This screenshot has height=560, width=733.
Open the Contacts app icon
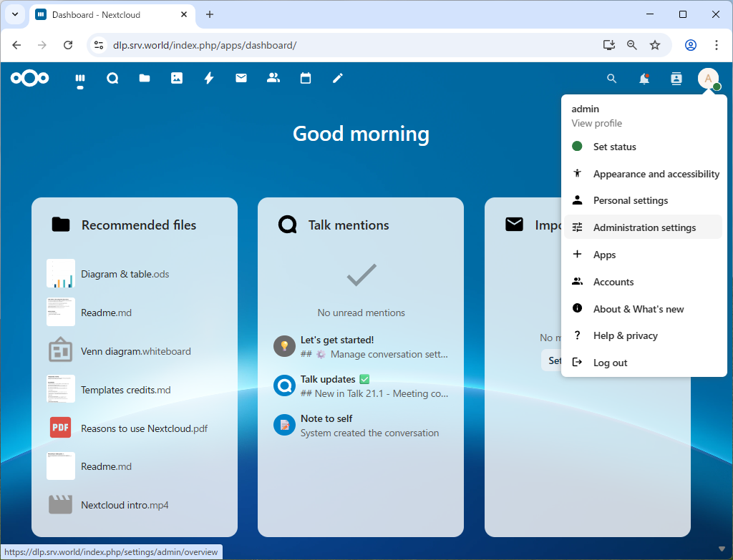click(273, 79)
